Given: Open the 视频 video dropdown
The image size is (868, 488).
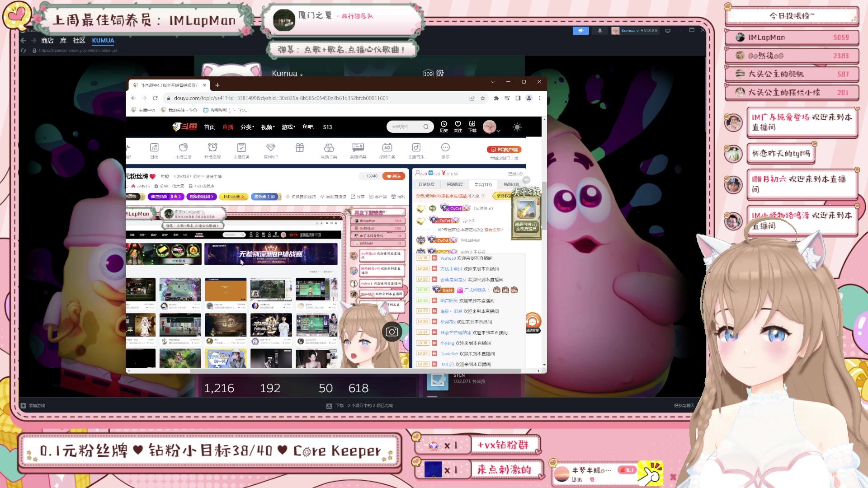Looking at the screenshot, I should coord(268,127).
